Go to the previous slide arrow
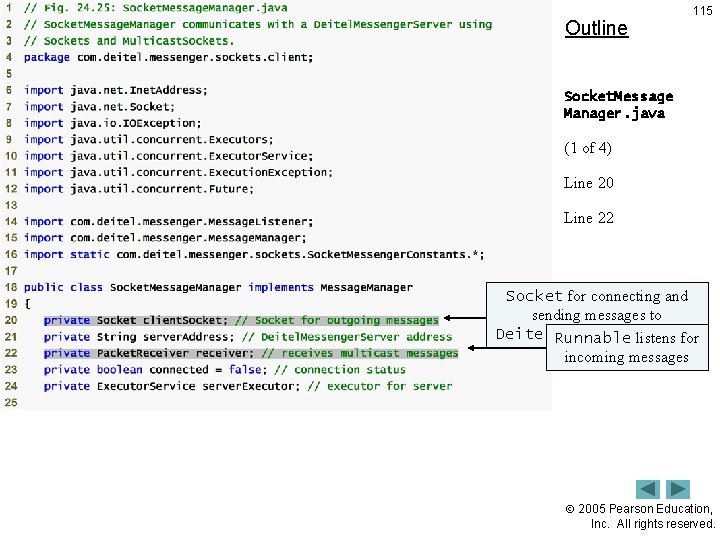Screen dimensions: 720x540 [647, 489]
